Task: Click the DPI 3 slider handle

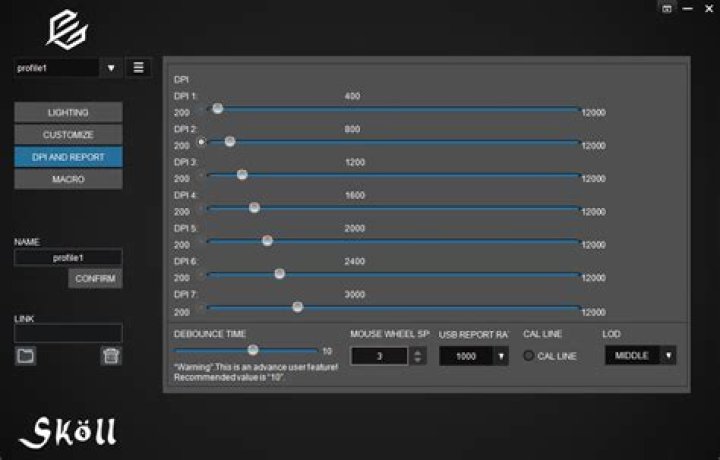Action: coord(242,174)
